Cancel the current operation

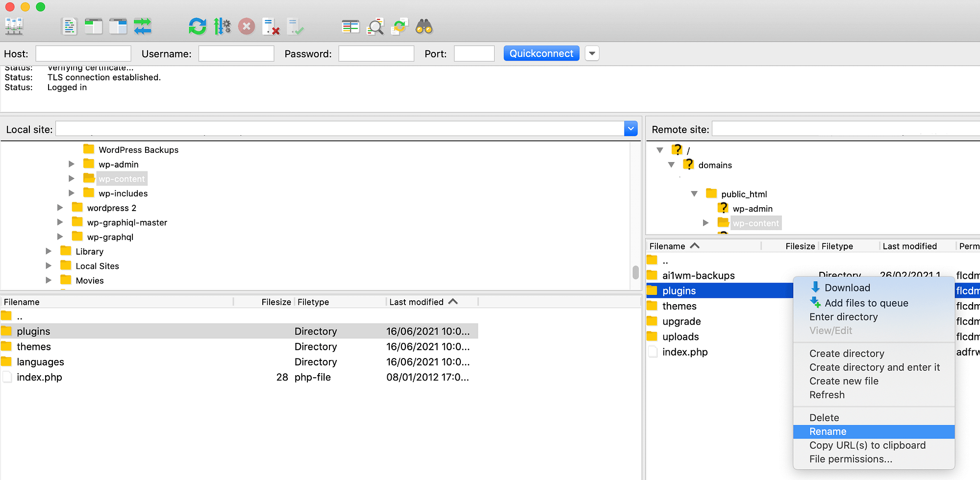tap(247, 26)
